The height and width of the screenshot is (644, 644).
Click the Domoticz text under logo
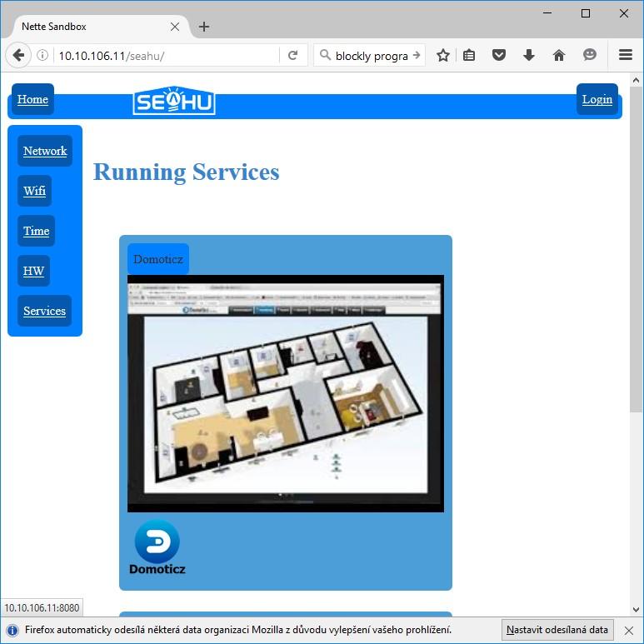coord(157,569)
